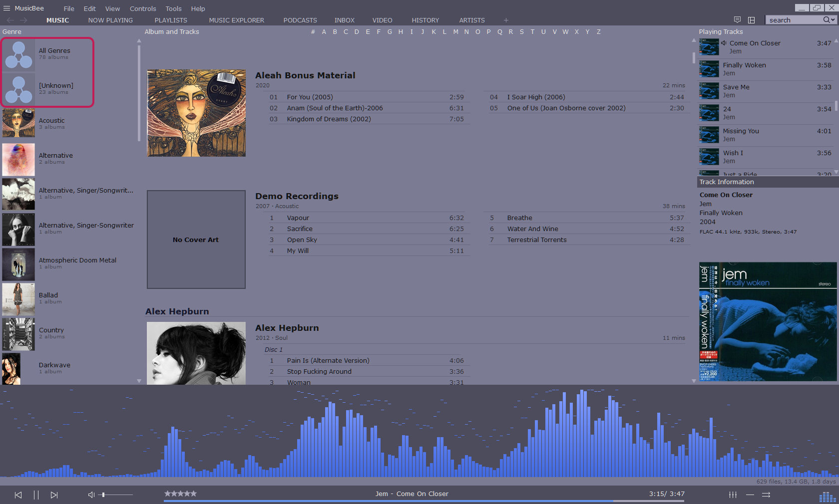This screenshot has width=839, height=504.
Task: Open the Alex Hepburn artist header
Action: click(x=177, y=311)
